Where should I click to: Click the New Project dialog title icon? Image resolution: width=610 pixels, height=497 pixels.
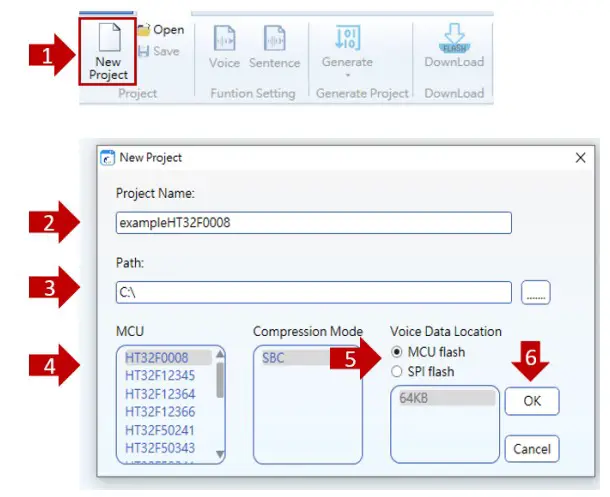tap(107, 158)
